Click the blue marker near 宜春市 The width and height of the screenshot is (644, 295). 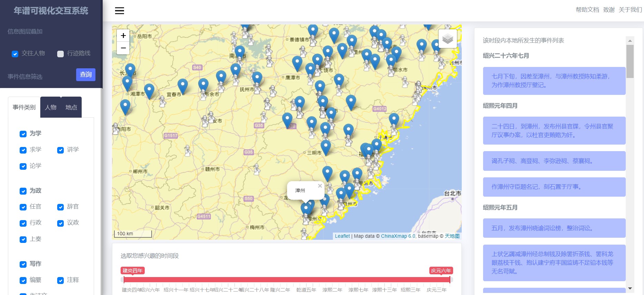182,85
